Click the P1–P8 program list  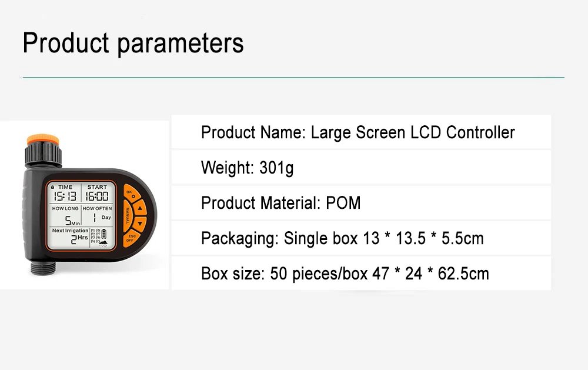(96, 237)
